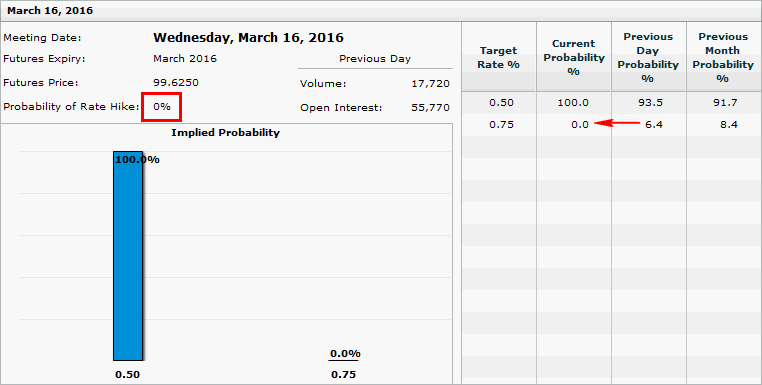The height and width of the screenshot is (385, 762).
Task: Click the 100.0% bar data label
Action: (137, 159)
